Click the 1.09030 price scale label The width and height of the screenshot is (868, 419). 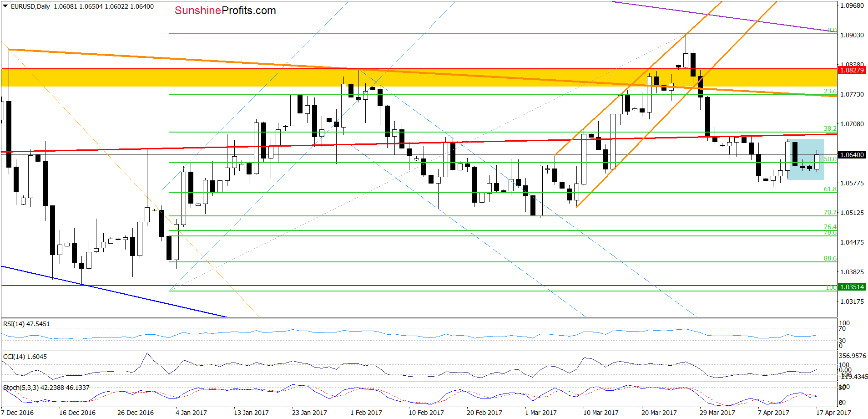coord(852,35)
